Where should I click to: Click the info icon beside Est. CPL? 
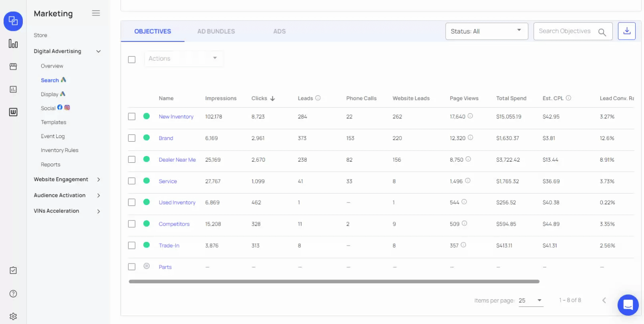click(568, 98)
